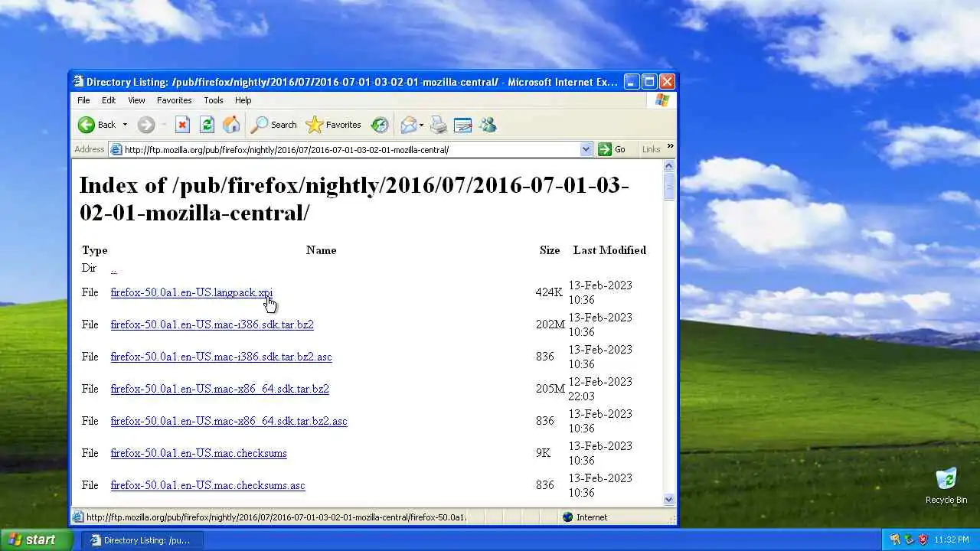Open the Favorites star toolbar button
The height and width of the screenshot is (551, 980).
[x=333, y=125]
